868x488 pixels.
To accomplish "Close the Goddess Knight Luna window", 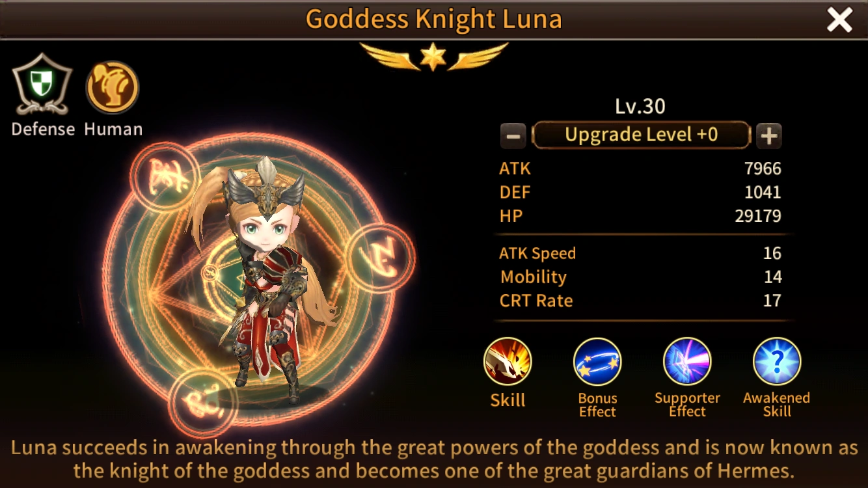I will coord(839,20).
